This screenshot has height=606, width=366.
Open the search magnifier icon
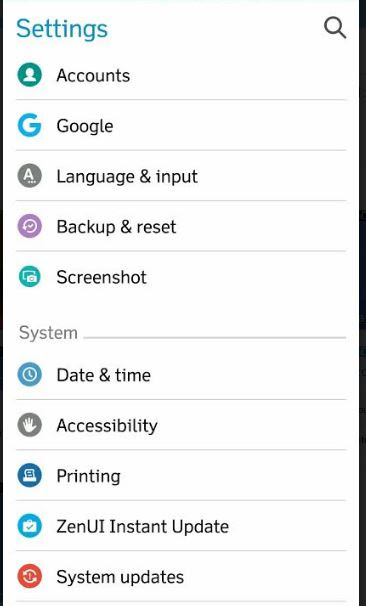pyautogui.click(x=335, y=28)
